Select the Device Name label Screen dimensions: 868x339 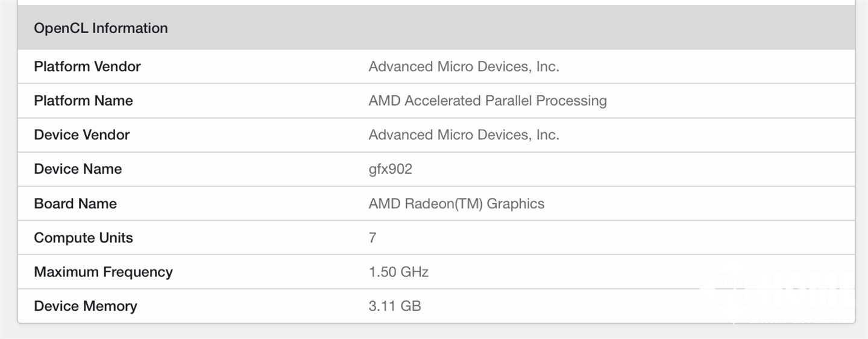pos(78,169)
